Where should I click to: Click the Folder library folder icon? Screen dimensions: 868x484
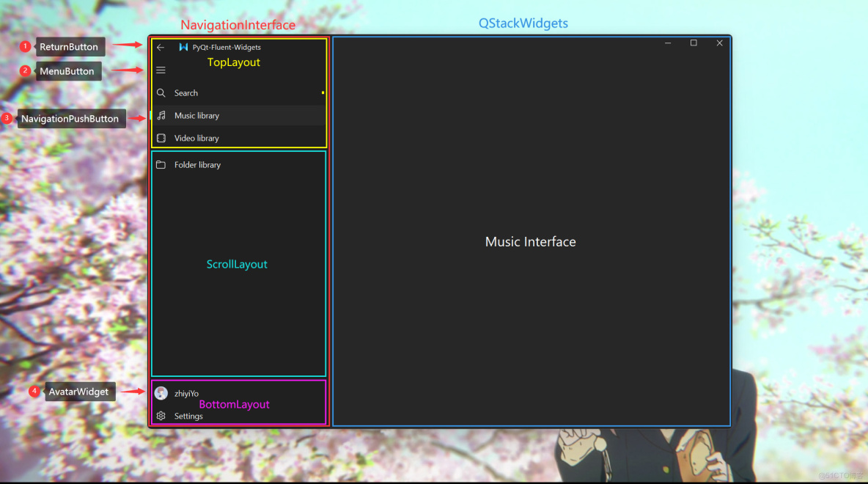[x=161, y=165]
